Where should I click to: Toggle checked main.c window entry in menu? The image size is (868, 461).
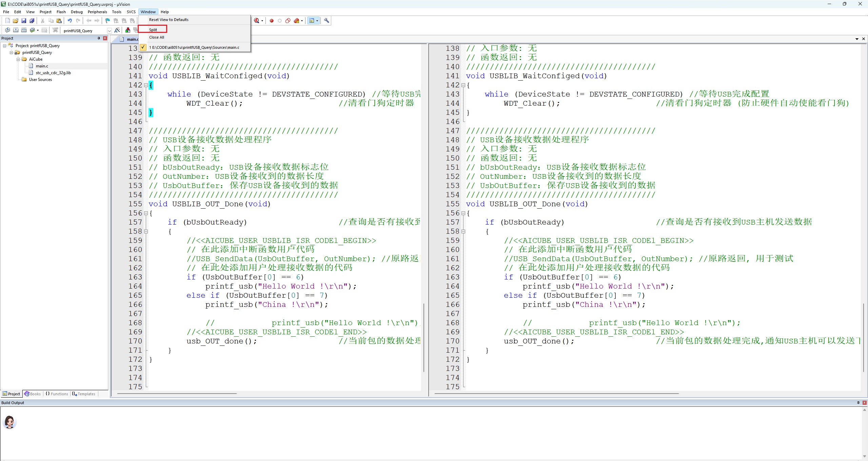(194, 47)
